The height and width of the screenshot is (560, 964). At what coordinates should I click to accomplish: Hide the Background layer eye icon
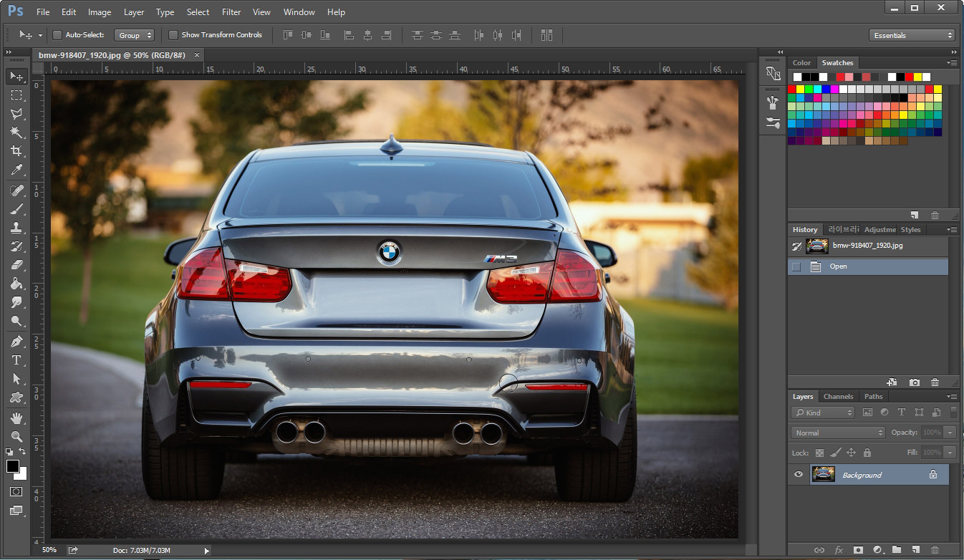[x=799, y=474]
